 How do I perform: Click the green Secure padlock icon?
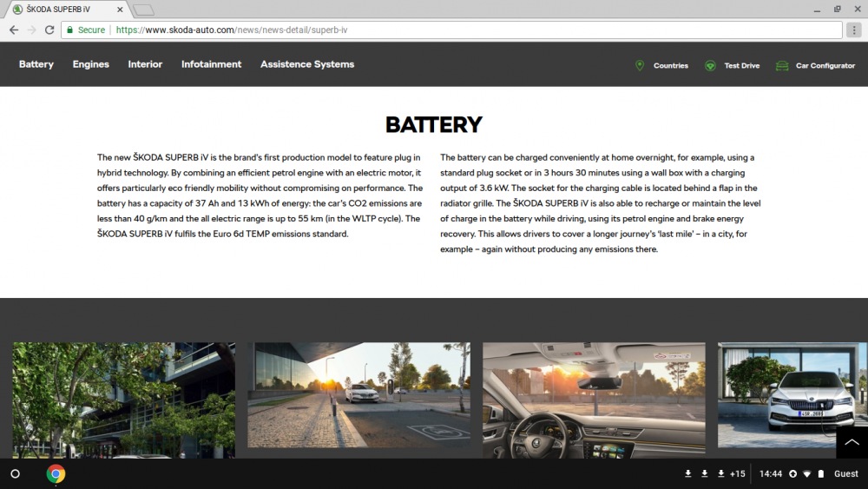69,30
